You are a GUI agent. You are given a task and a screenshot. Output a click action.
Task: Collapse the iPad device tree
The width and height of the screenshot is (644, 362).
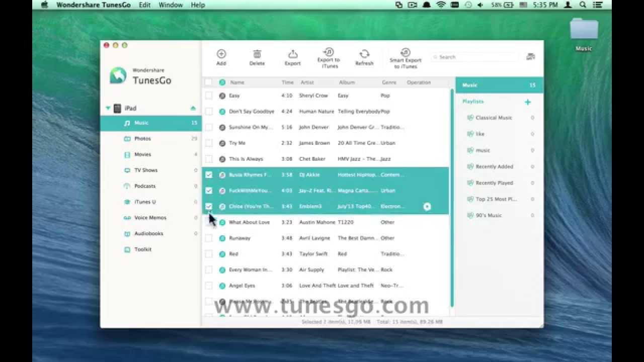pyautogui.click(x=108, y=108)
